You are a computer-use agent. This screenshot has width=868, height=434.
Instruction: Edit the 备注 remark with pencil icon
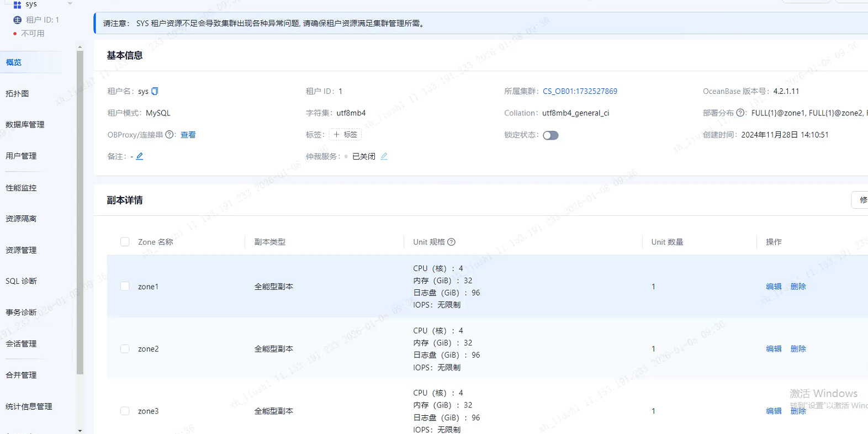[x=140, y=156]
